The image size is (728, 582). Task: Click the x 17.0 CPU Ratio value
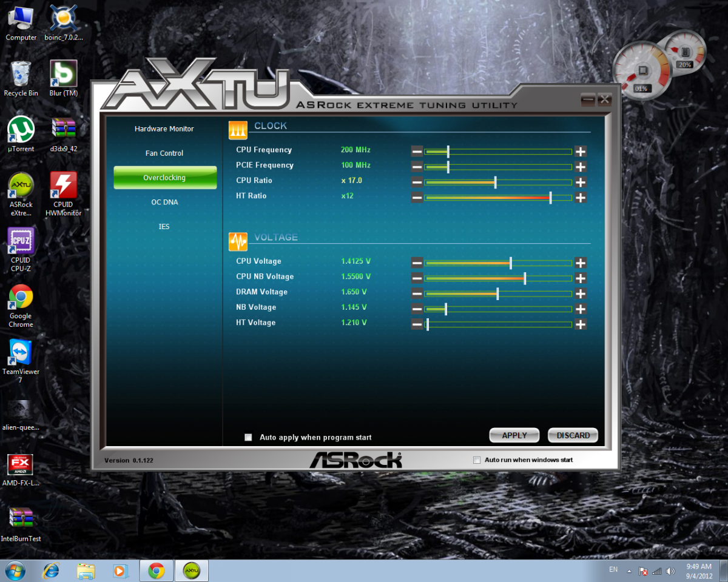[x=352, y=181]
